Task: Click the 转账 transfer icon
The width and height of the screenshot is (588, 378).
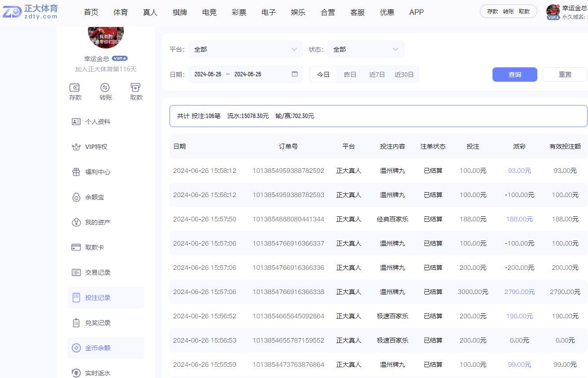Action: [x=105, y=88]
